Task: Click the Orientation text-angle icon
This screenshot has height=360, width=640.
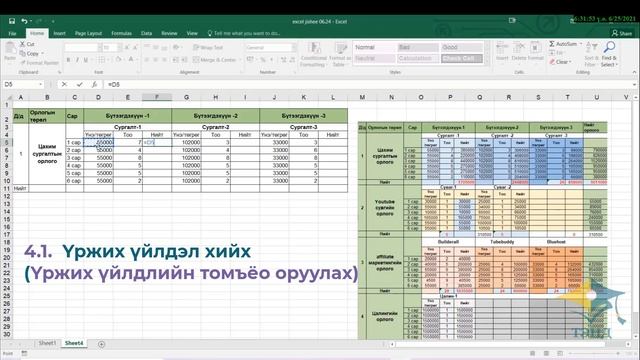Action: [176, 48]
